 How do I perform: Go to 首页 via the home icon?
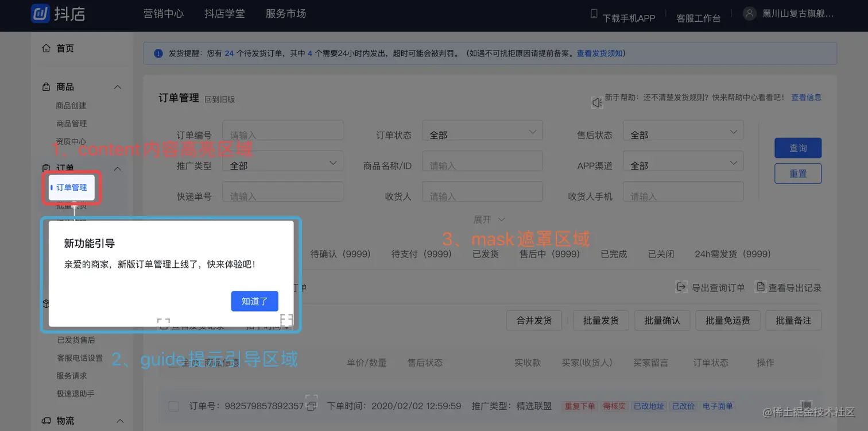46,48
